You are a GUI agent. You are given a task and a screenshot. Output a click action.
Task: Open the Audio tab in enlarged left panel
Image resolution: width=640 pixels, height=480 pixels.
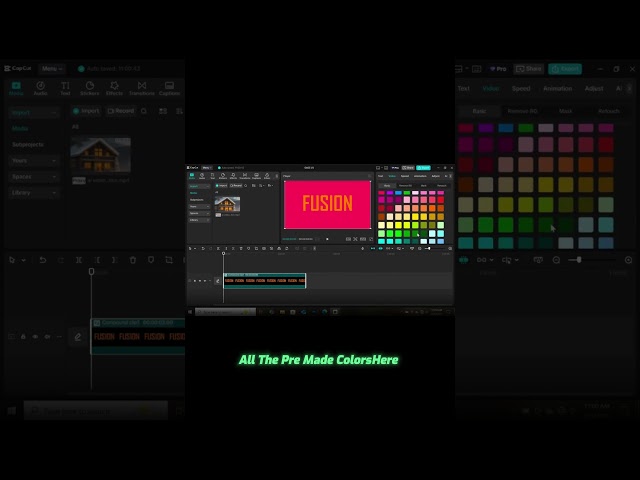(x=40, y=88)
